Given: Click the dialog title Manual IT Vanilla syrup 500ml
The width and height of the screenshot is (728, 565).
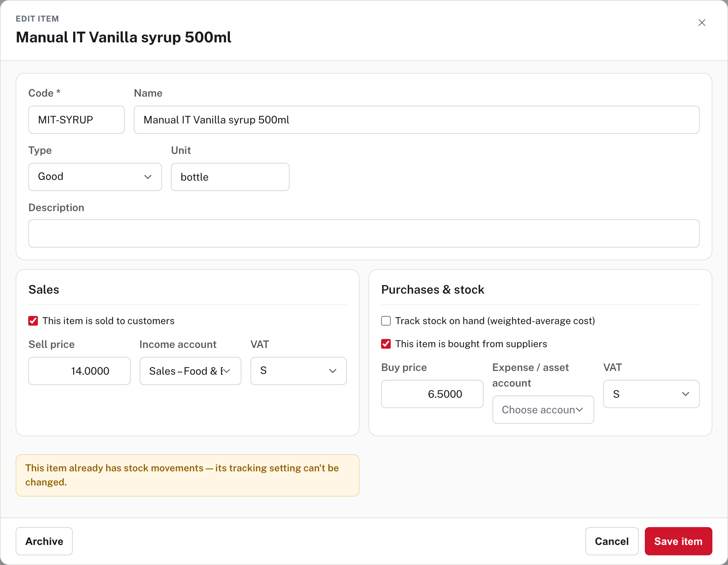Looking at the screenshot, I should pyautogui.click(x=124, y=37).
